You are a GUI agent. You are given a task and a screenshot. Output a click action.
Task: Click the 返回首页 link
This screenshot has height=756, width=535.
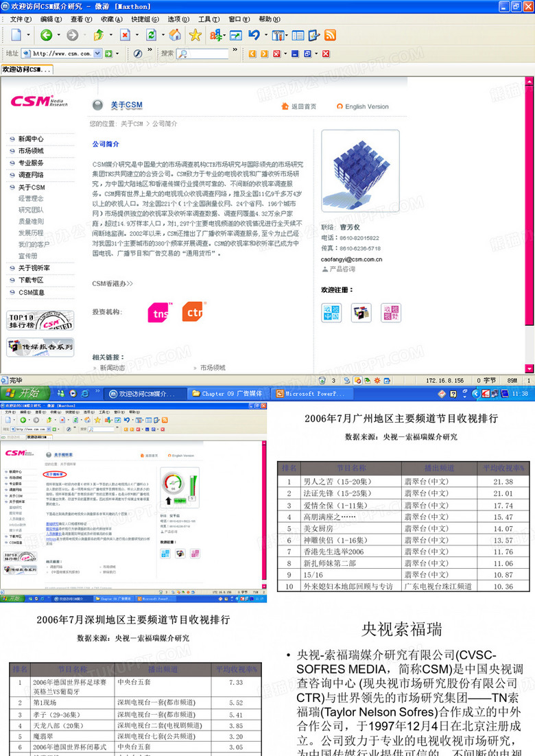point(299,106)
